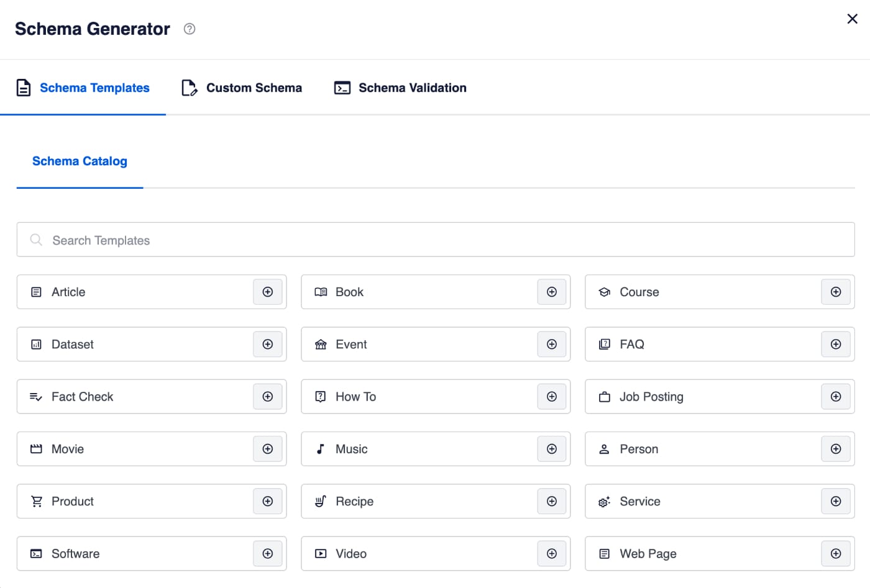Screen dimensions: 870x588
Task: Click the help question mark icon
Action: [190, 29]
